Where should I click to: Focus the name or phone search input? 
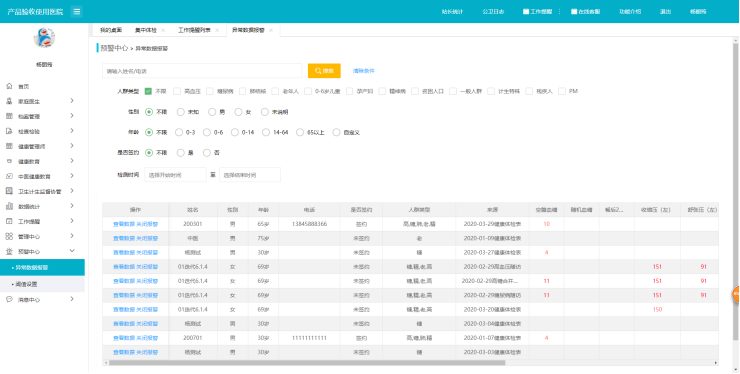[202, 71]
